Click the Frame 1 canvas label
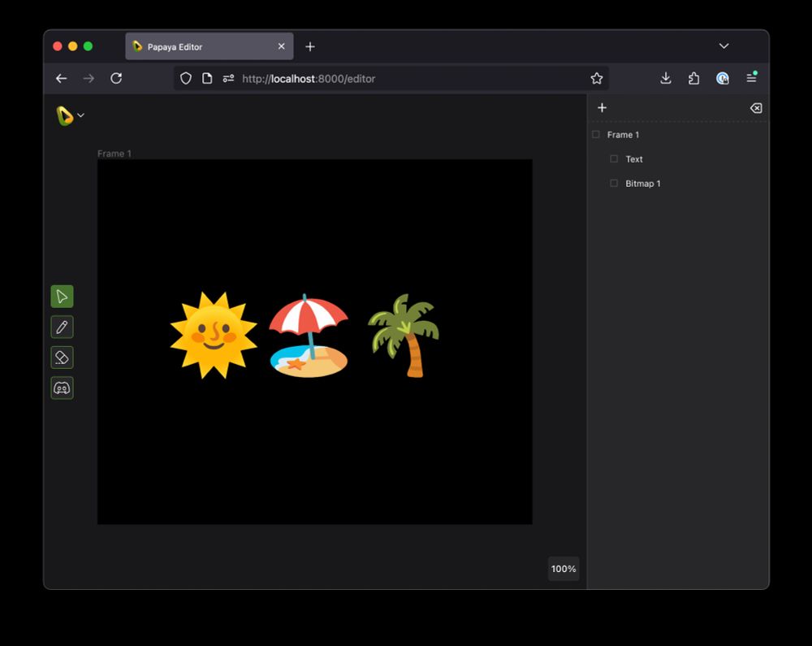The image size is (812, 646). coord(114,154)
